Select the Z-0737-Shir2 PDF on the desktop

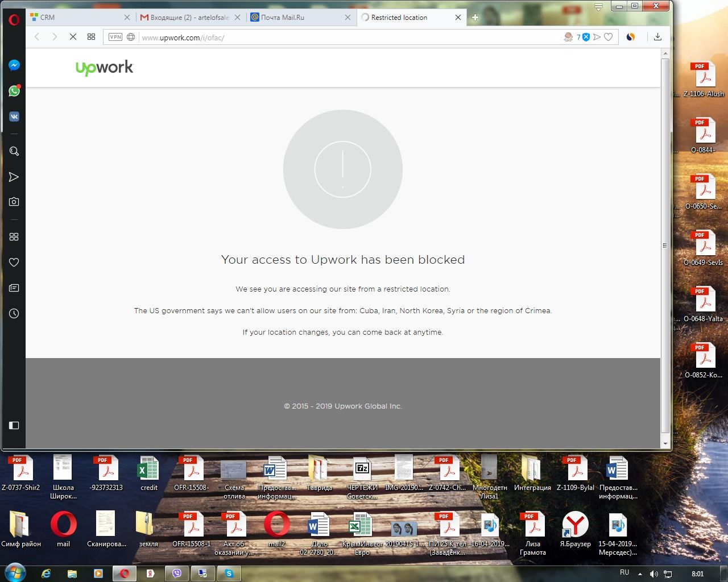21,473
